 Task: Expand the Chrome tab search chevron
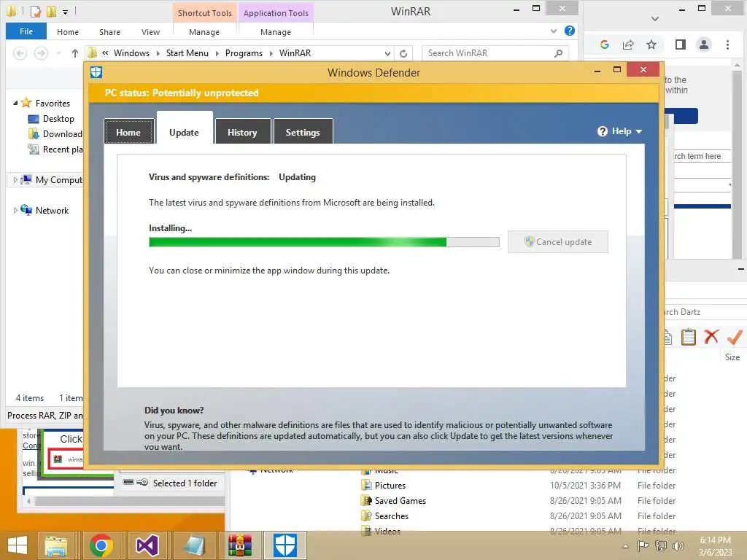pyautogui.click(x=655, y=18)
